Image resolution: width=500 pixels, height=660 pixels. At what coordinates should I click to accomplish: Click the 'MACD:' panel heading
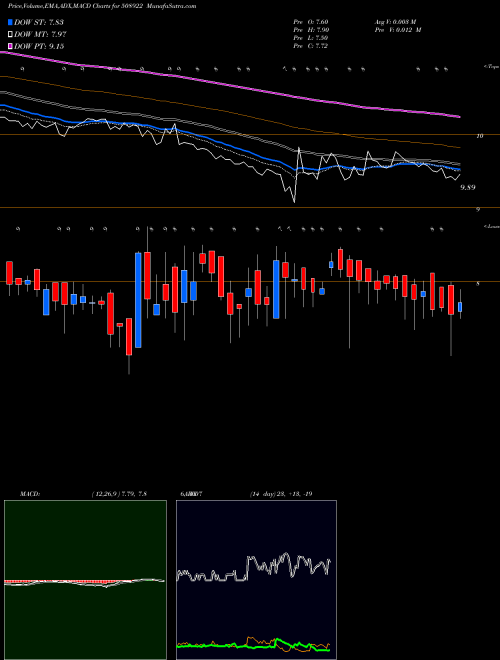[29, 494]
